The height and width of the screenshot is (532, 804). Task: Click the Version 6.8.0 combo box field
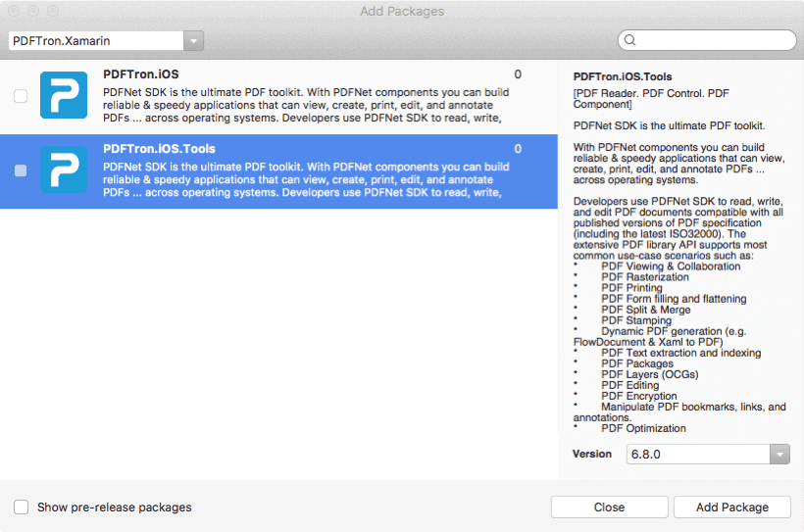[697, 455]
